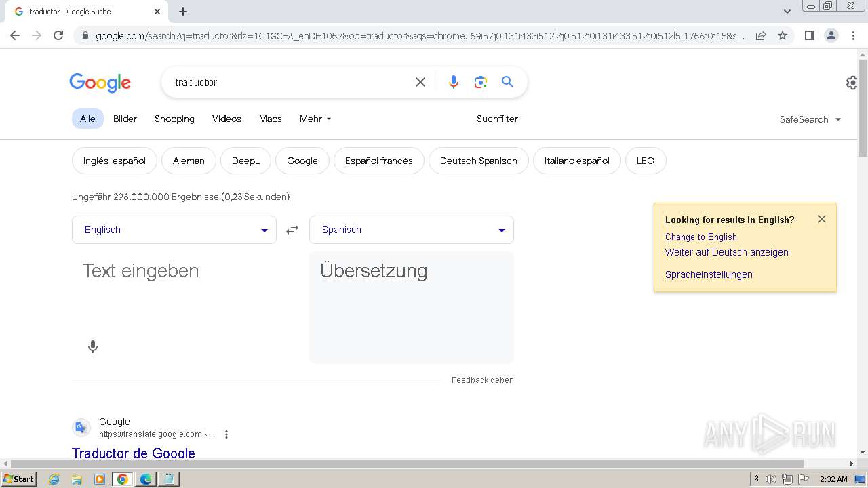Image resolution: width=868 pixels, height=488 pixels.
Task: Select the DeepL suggestion chip
Action: tap(245, 161)
